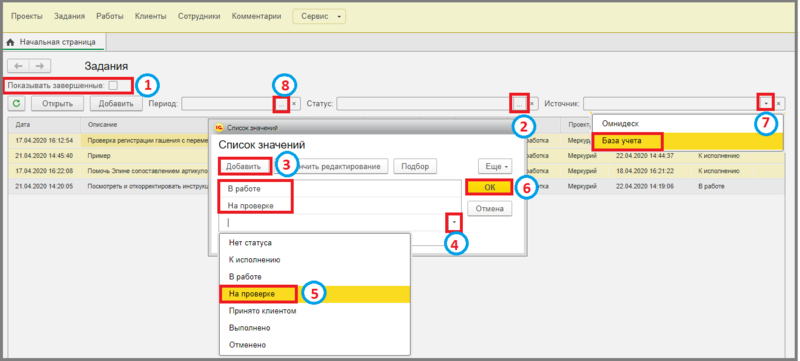Viewport: 800px width, 361px height.
Task: Go forward with the right arrow
Action: (40, 66)
